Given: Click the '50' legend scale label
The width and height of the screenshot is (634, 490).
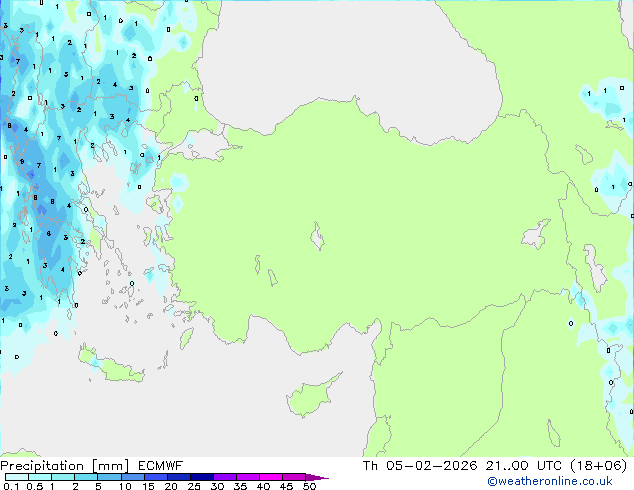Looking at the screenshot, I should coord(309,486).
